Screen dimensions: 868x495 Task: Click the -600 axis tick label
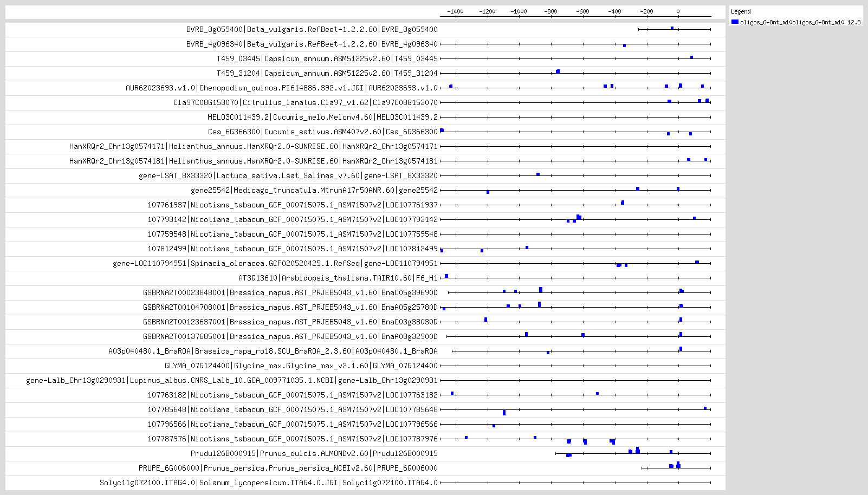pos(582,11)
